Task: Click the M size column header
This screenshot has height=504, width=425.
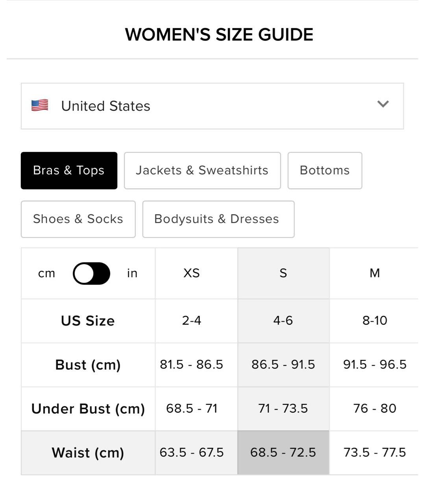Action: pos(375,273)
